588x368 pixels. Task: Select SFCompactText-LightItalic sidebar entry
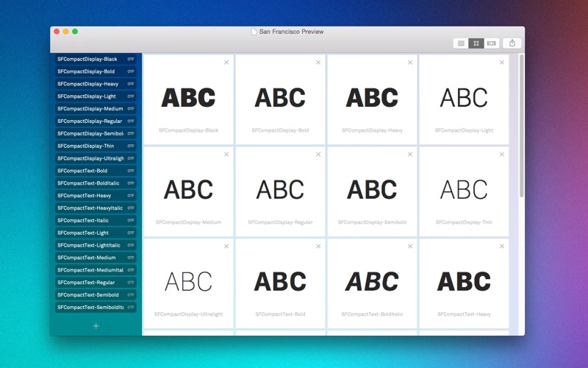[96, 245]
